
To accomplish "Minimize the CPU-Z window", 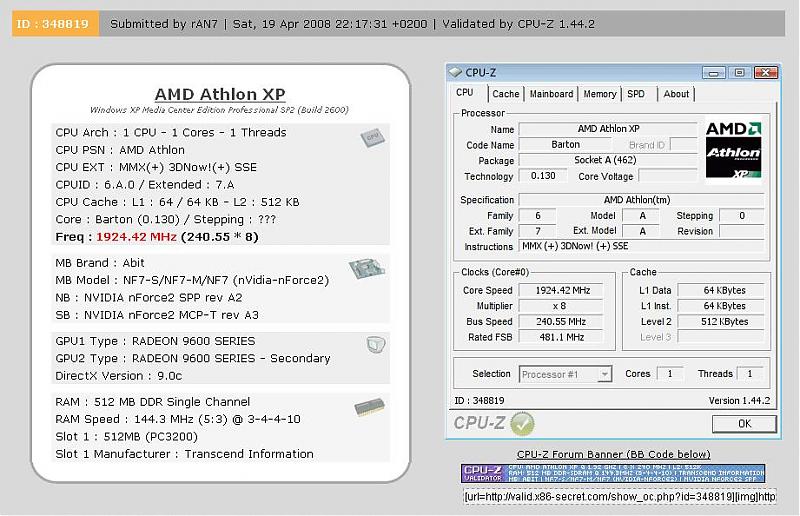I will (x=713, y=72).
